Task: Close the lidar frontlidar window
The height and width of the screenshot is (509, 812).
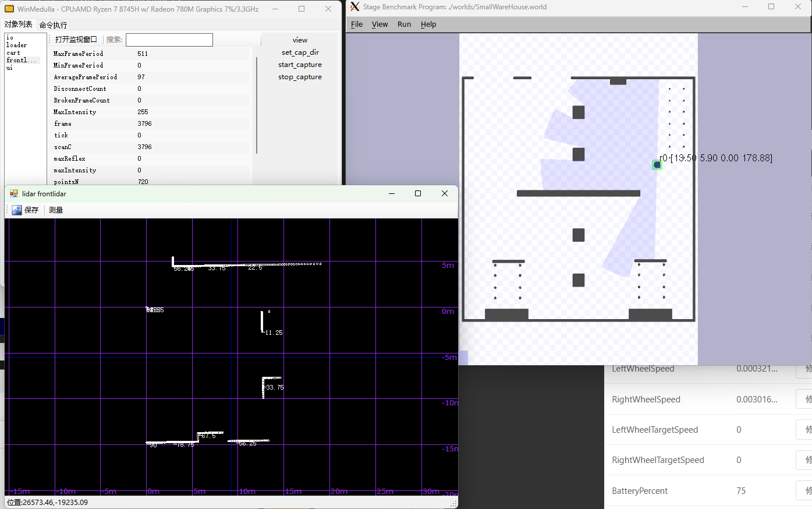Action: (444, 193)
